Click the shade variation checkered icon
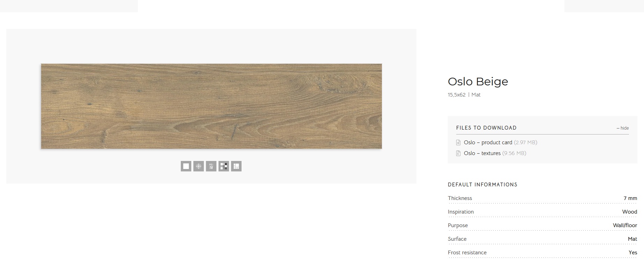This screenshot has width=644, height=262. tap(223, 166)
